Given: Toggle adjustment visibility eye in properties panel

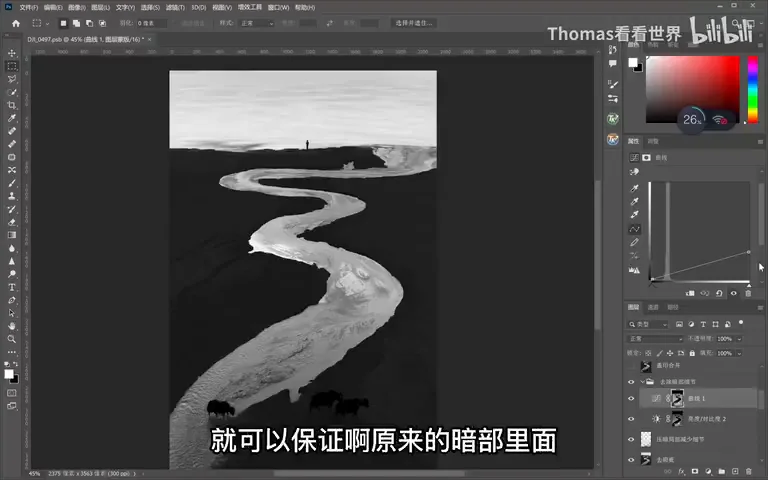Looking at the screenshot, I should (x=733, y=293).
